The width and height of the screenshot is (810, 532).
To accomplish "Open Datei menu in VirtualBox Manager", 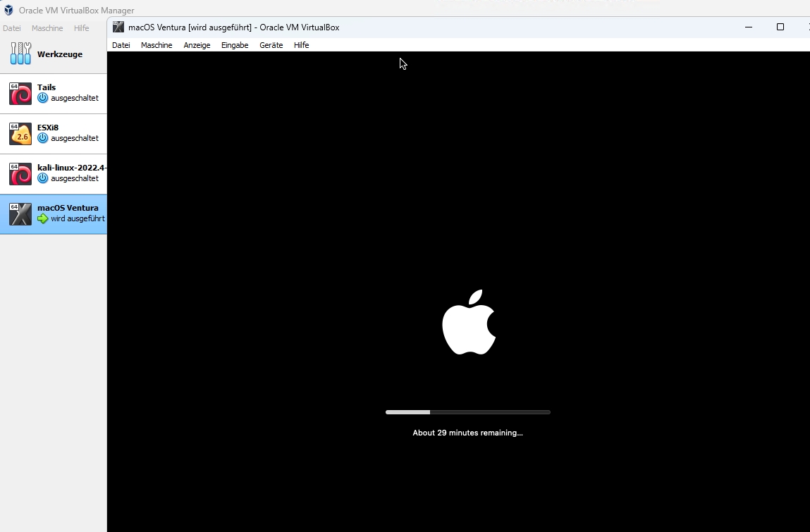I will pos(12,28).
